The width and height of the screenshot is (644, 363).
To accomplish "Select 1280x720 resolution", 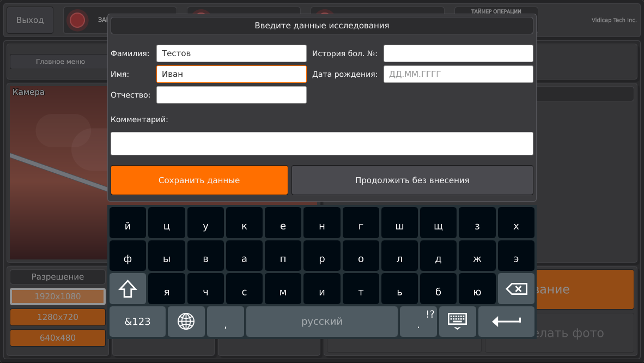I will pos(58,317).
